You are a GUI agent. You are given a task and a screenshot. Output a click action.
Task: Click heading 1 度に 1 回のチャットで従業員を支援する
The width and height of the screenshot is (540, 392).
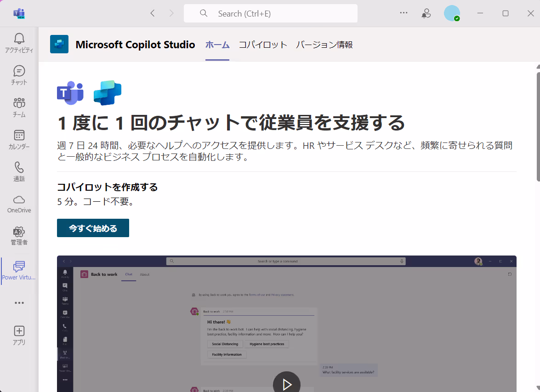[231, 123]
